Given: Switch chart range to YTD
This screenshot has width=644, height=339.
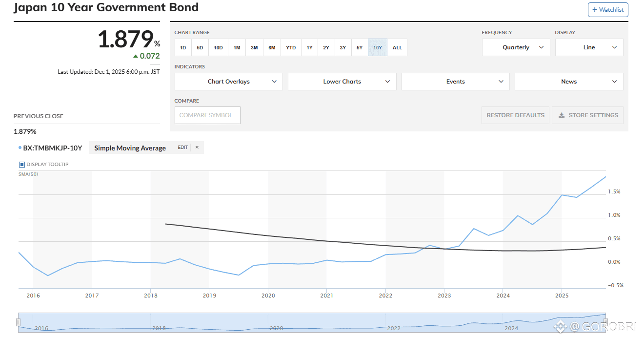Looking at the screenshot, I should coord(291,47).
